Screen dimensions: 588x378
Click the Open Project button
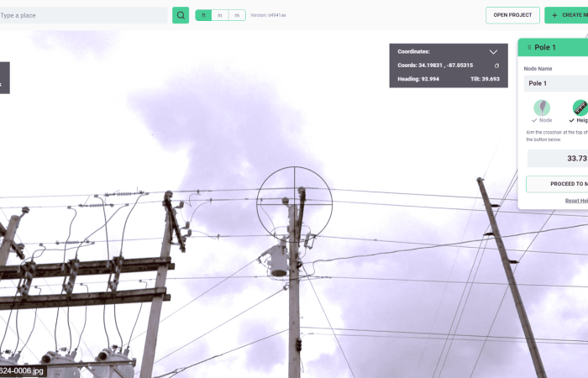[x=512, y=15]
